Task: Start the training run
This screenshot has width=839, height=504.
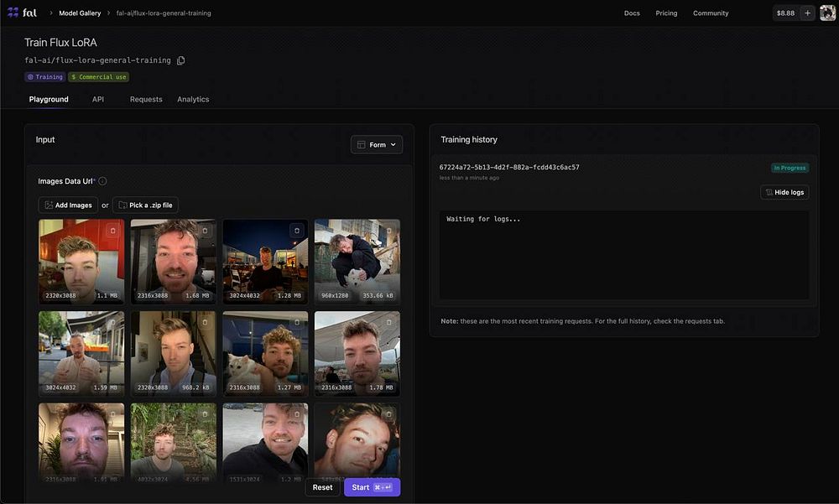Action: (x=372, y=487)
